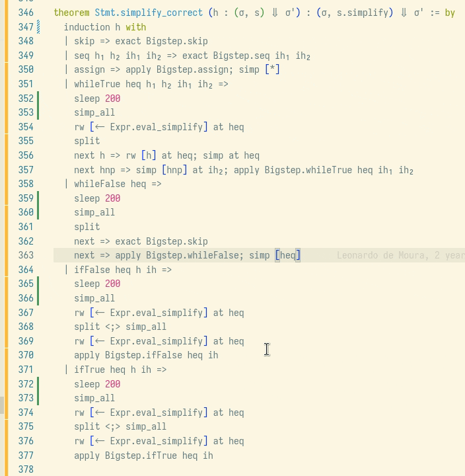
Task: Click 'sleep' on line 372
Action: click(87, 384)
